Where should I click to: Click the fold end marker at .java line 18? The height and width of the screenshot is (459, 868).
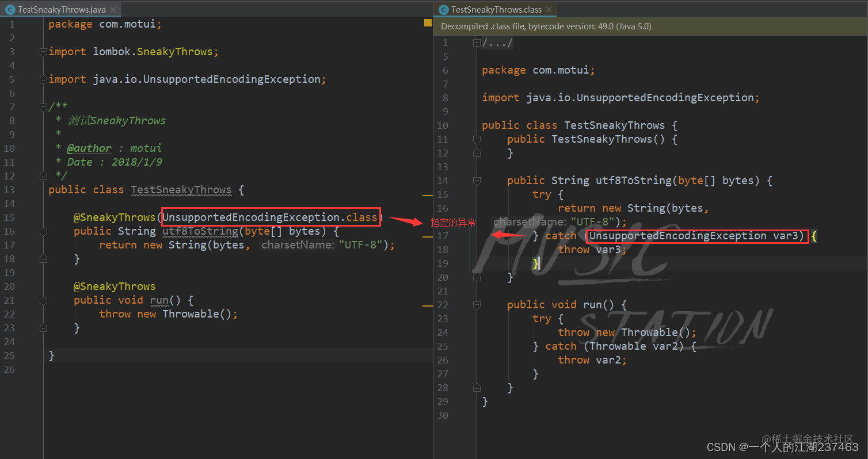point(43,259)
